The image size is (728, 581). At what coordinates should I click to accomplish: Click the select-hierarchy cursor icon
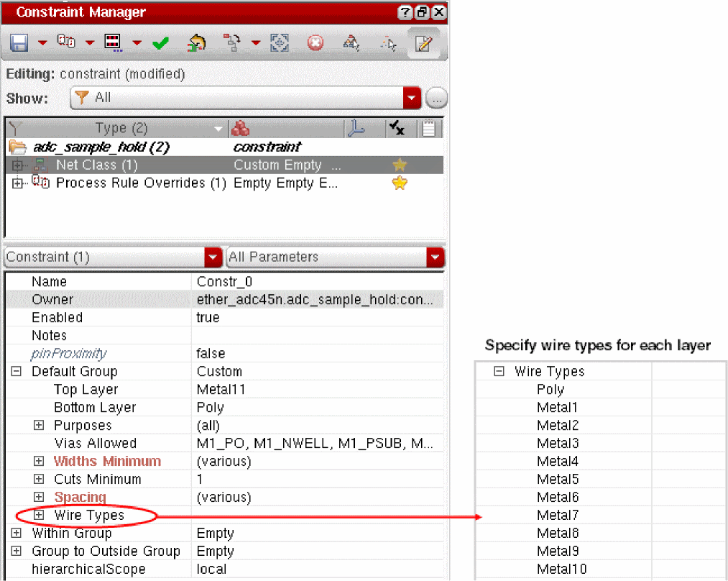tap(351, 42)
